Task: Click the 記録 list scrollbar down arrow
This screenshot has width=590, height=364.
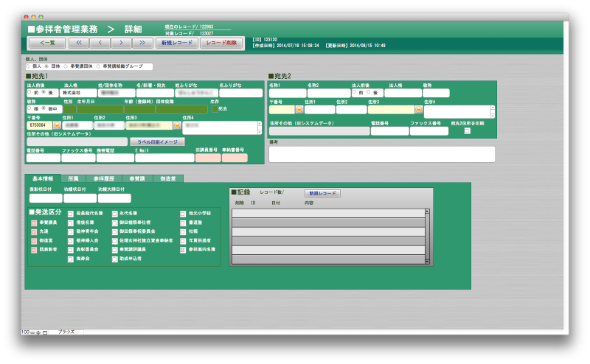Action: [x=427, y=262]
